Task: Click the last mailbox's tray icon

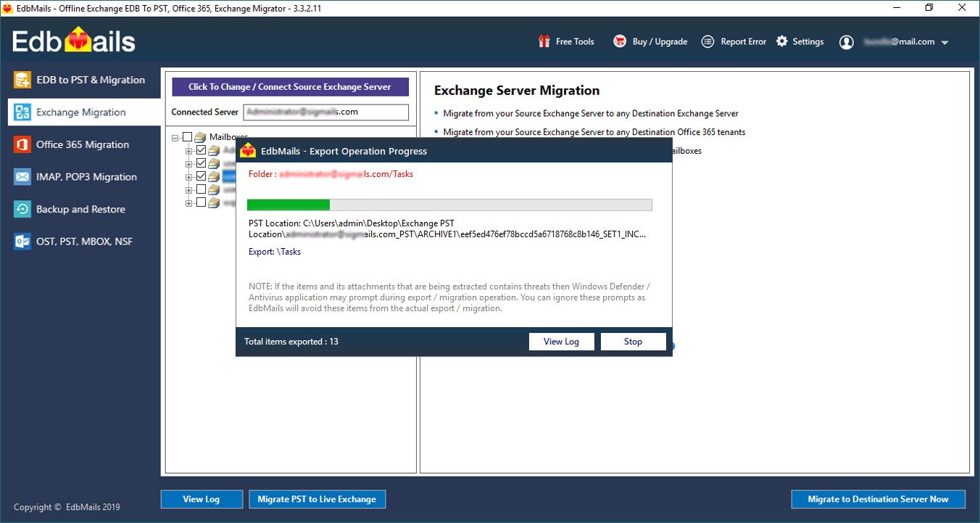Action: click(214, 202)
